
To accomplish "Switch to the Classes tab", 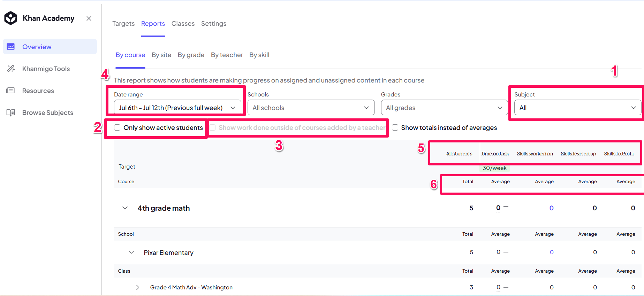I will [183, 24].
